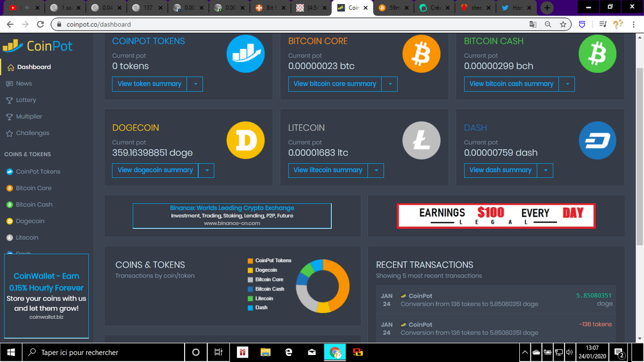
Task: Open the notification center icon
Action: (619, 352)
